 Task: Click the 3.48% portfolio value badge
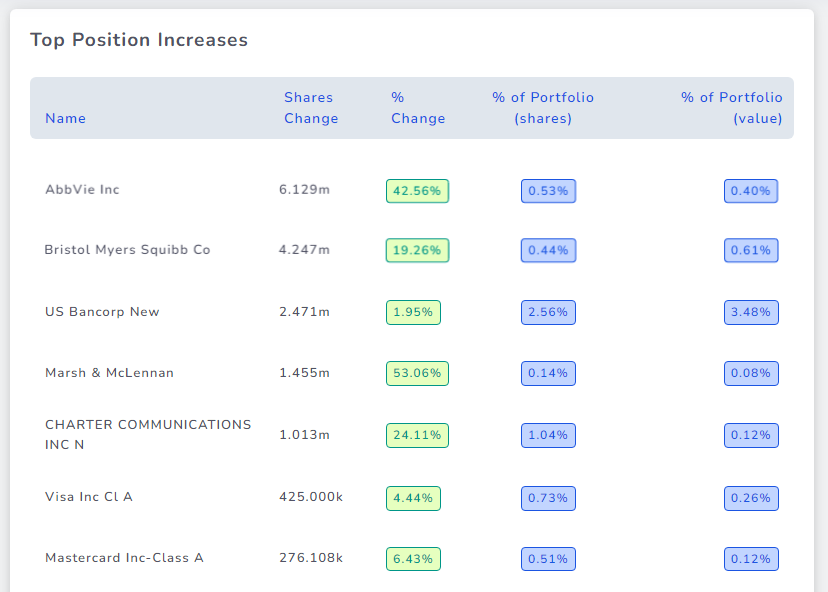tap(751, 312)
